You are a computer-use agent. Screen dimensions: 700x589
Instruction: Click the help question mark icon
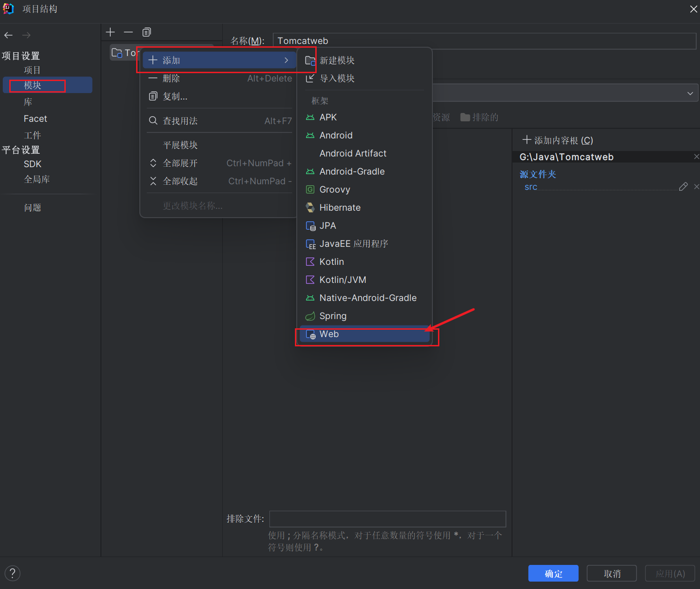(12, 573)
